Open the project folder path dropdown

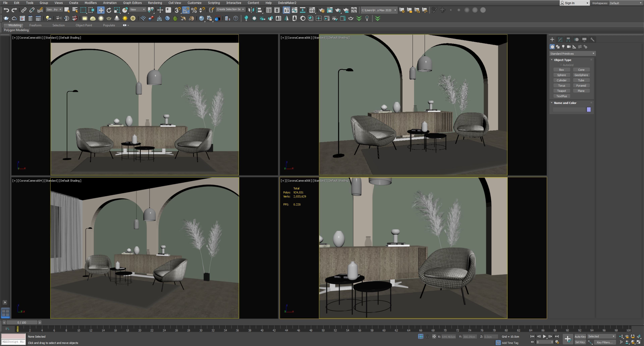(x=379, y=10)
